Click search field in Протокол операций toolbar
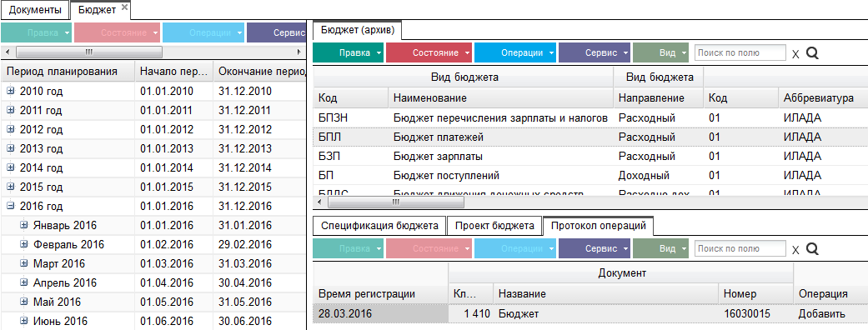868x330 pixels. [x=740, y=249]
